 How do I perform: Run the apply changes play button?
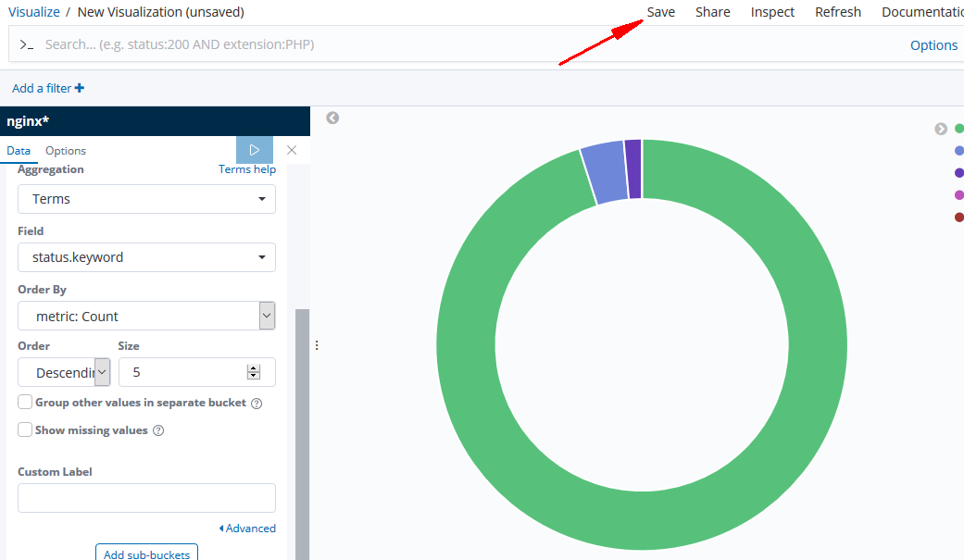[255, 150]
